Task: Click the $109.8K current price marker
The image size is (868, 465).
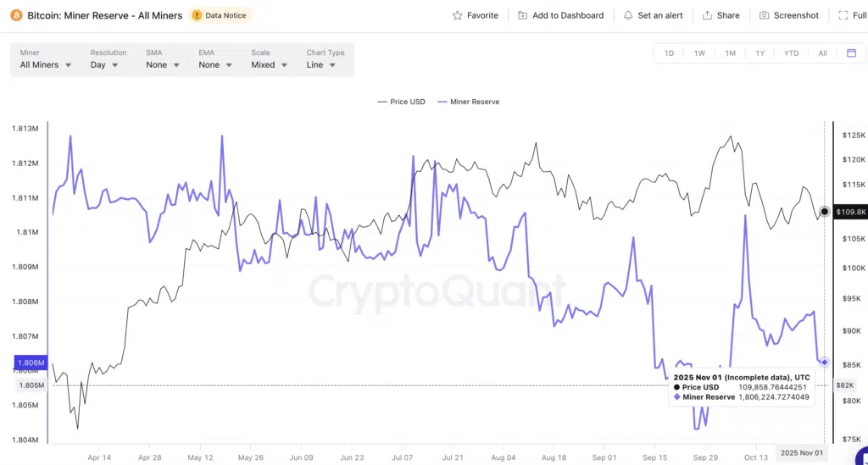Action: click(x=850, y=213)
